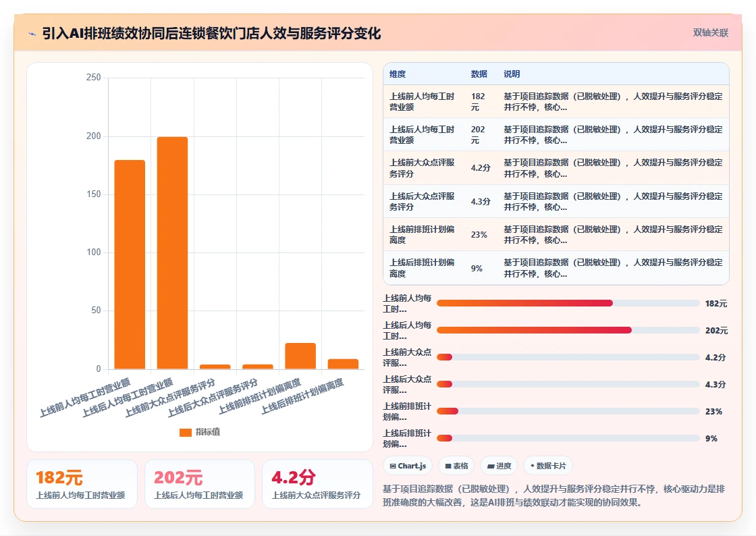Click the 上线后排班计划偏离度 x-axis label
Image resolution: width=756 pixels, height=536 pixels.
pos(302,396)
